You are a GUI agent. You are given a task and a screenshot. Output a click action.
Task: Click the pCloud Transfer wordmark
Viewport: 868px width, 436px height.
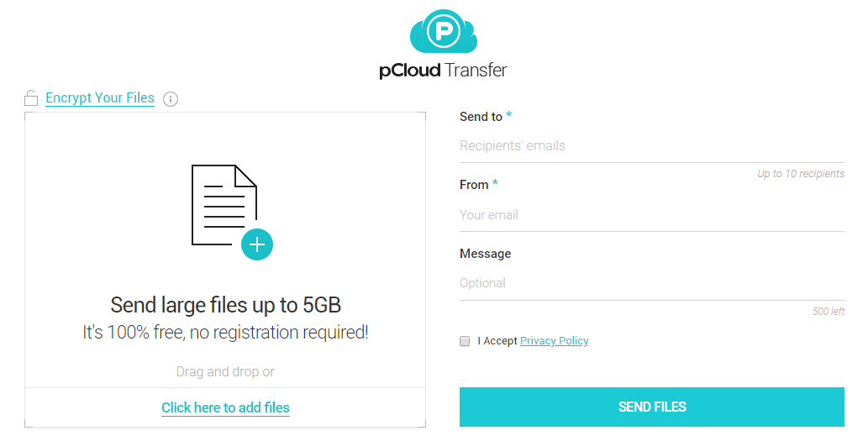coord(443,71)
